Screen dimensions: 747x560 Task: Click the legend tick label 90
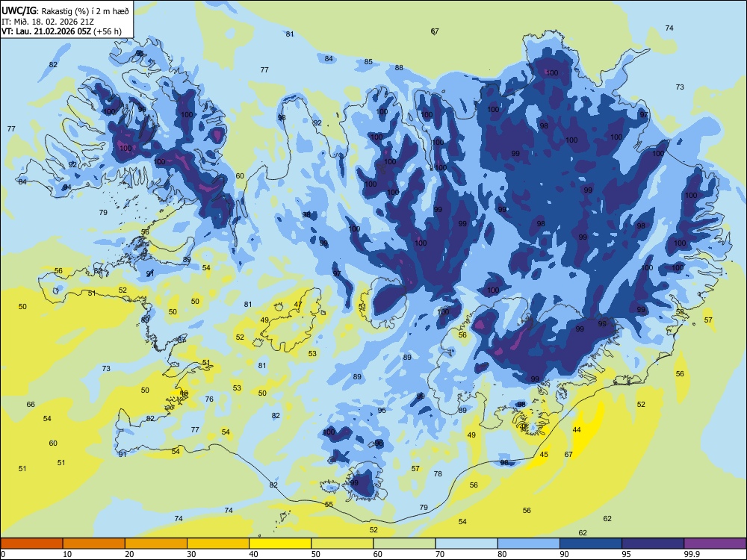564,554
